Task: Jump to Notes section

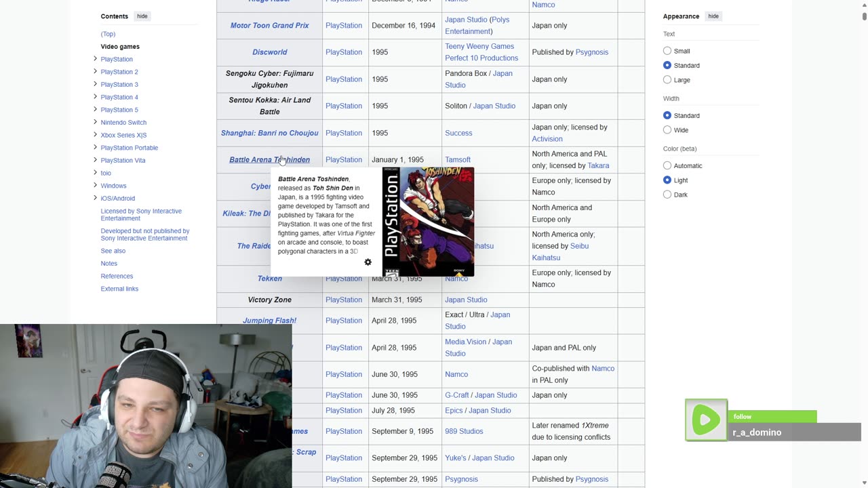Action: 109,264
